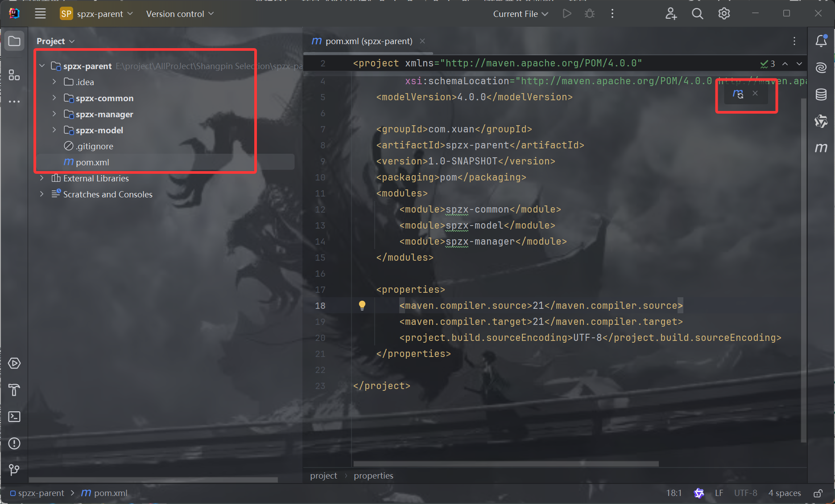Open the Structure tool window
Screen dimensions: 835x504
point(14,75)
